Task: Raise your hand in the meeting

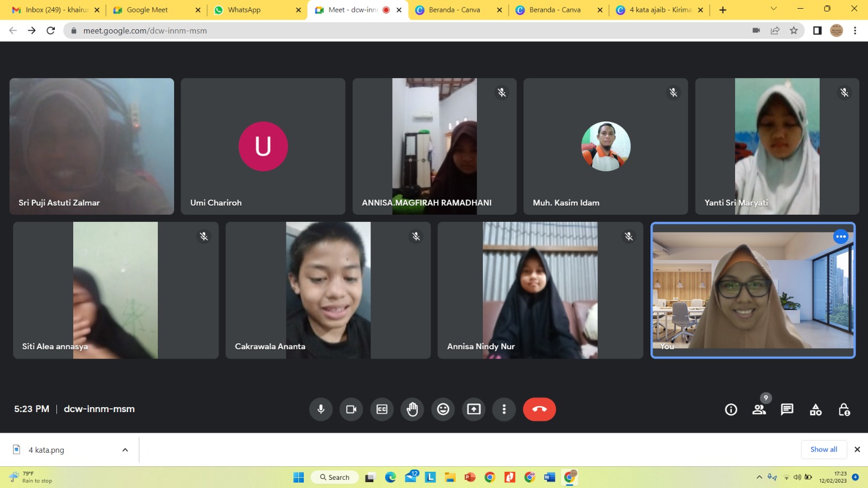Action: (412, 409)
